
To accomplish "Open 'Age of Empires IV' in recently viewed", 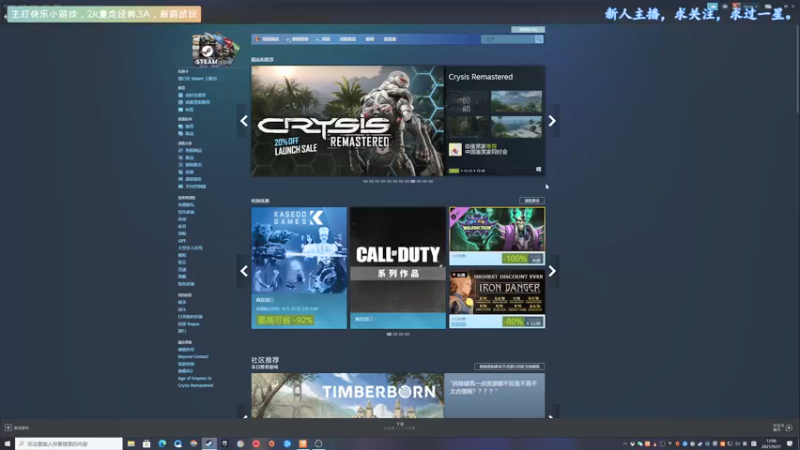I will [194, 378].
